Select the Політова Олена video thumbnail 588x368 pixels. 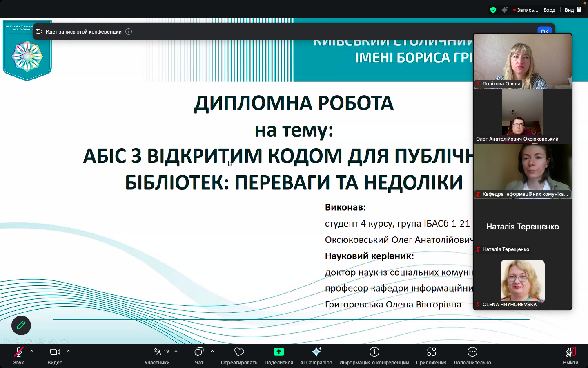coord(522,61)
